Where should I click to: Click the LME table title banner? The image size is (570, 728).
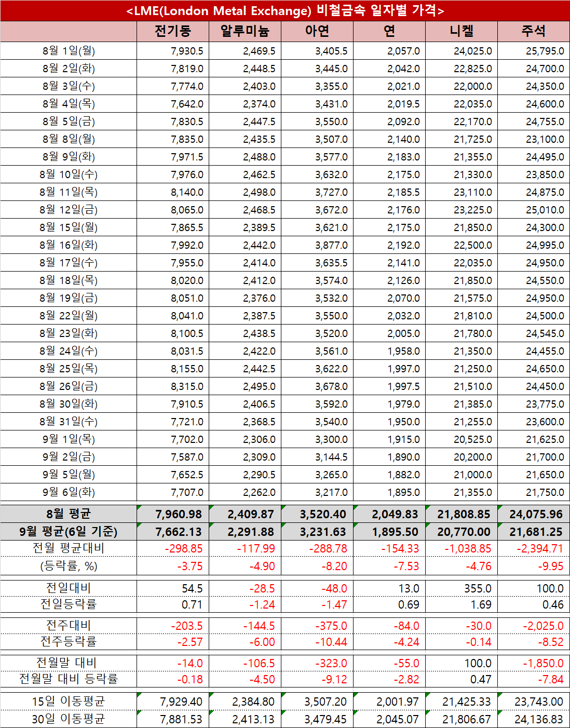(285, 10)
